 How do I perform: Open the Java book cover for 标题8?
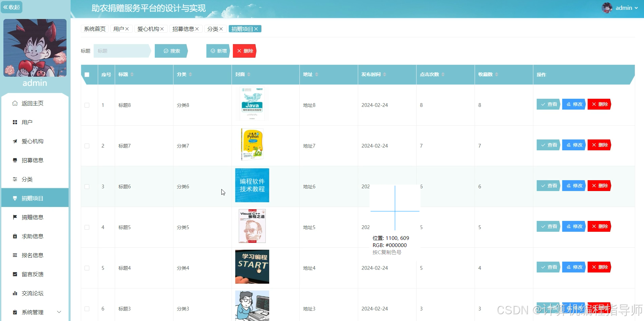252,104
